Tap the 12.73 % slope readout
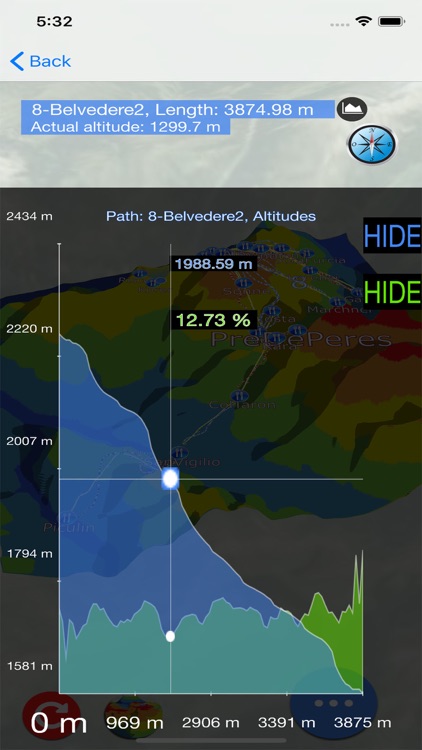Image resolution: width=422 pixels, height=750 pixels. click(x=213, y=320)
